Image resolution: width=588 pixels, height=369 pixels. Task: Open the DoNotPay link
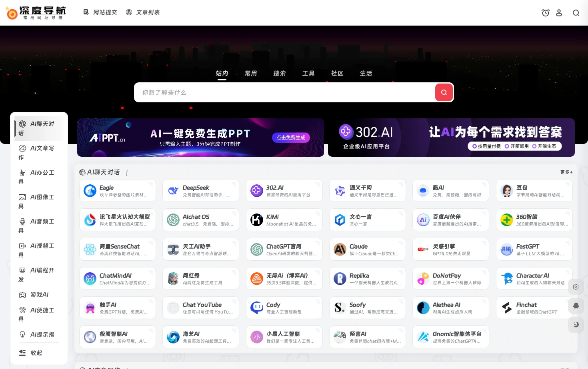tap(451, 279)
